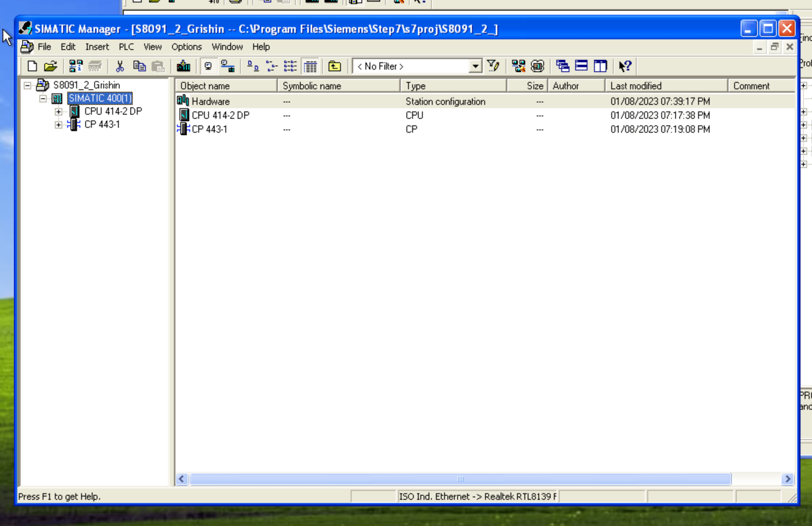Open the PLC menu
The width and height of the screenshot is (812, 526).
pyautogui.click(x=126, y=47)
